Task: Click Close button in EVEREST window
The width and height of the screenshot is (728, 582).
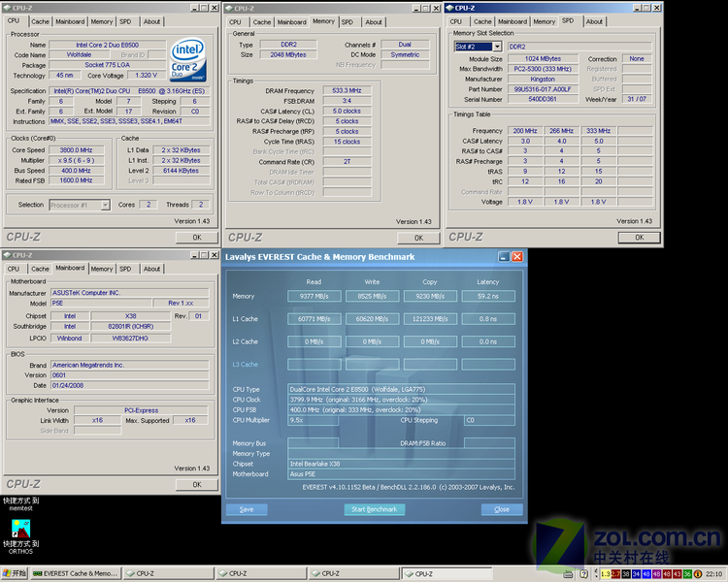Action: [x=502, y=509]
